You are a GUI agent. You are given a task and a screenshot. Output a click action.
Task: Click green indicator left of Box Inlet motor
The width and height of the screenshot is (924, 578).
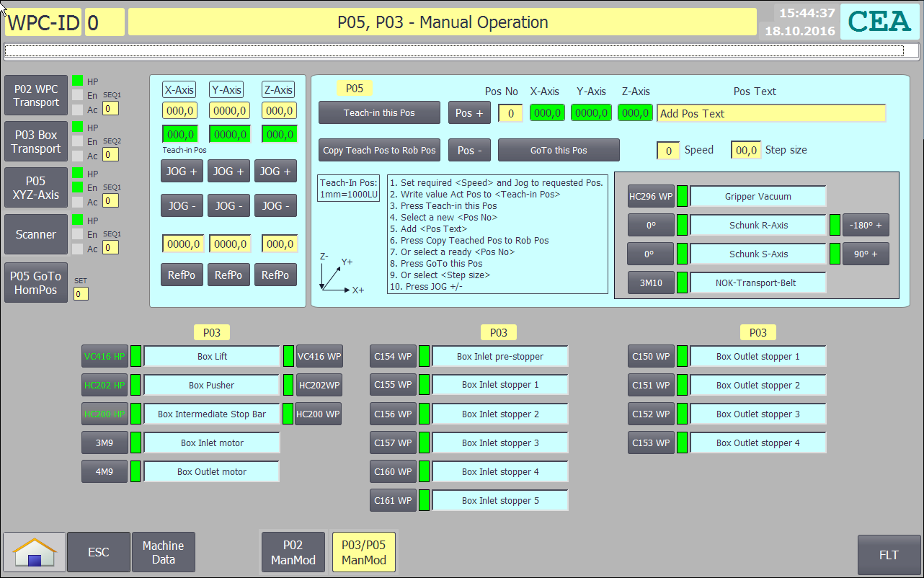pos(136,443)
